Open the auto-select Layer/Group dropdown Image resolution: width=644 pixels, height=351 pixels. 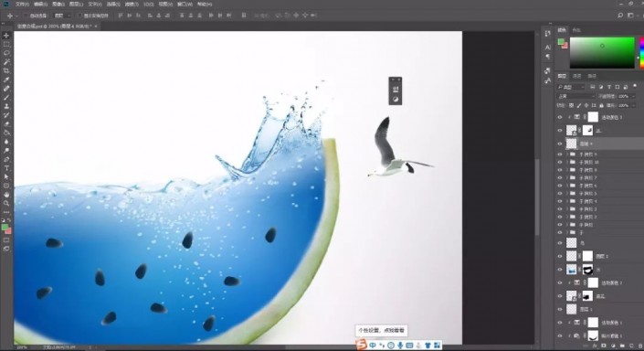[x=62, y=16]
